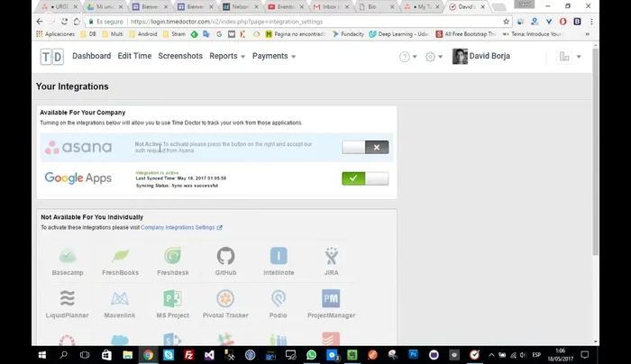This screenshot has height=364, width=631.
Task: Enable the Asana integration toggle
Action: pyautogui.click(x=365, y=147)
